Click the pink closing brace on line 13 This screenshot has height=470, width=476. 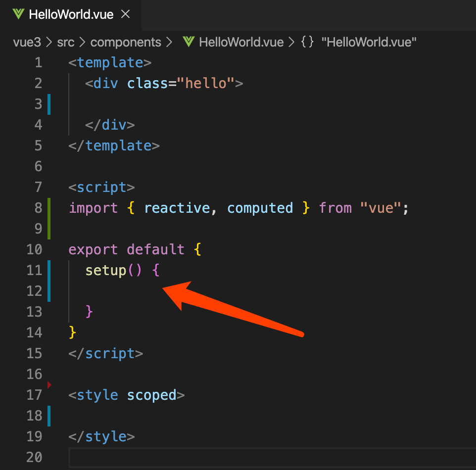pyautogui.click(x=89, y=312)
